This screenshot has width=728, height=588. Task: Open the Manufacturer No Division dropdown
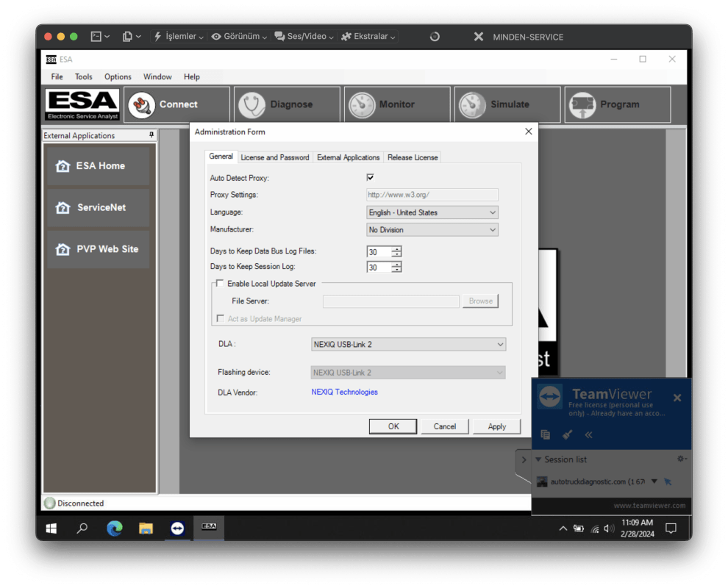click(432, 230)
